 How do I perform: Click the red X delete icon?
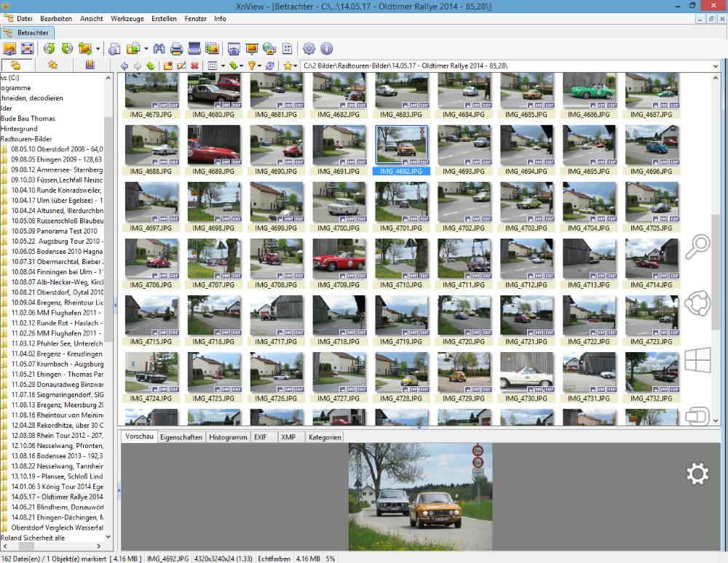click(194, 65)
